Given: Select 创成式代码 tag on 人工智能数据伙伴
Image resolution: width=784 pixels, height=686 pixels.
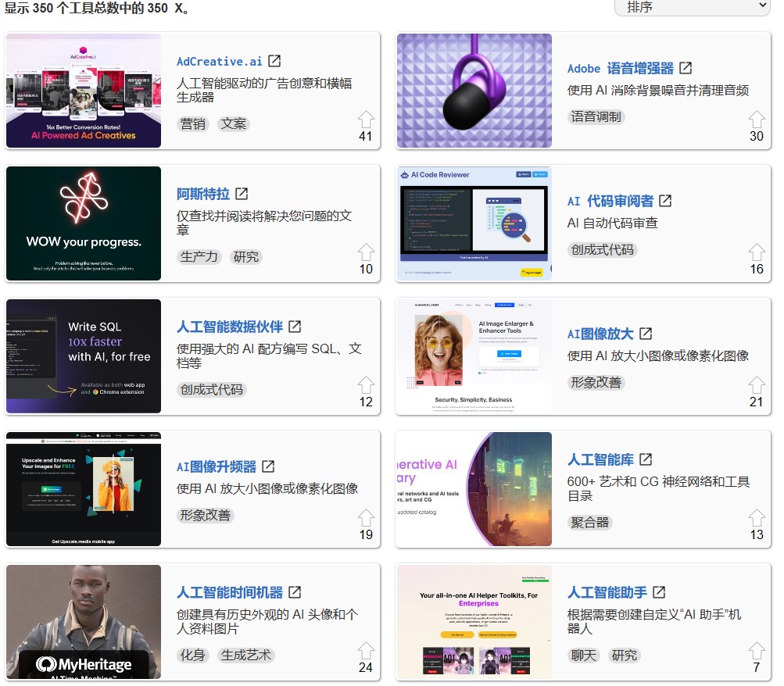Looking at the screenshot, I should tap(212, 390).
